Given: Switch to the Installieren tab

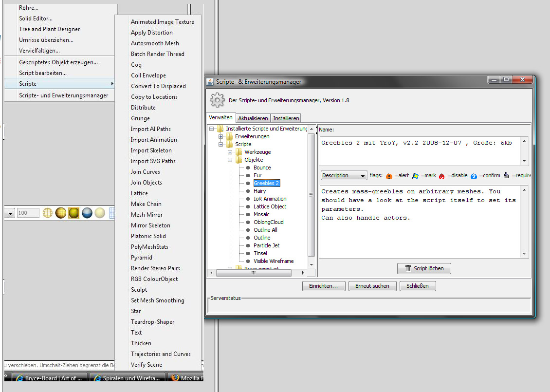Looking at the screenshot, I should click(x=286, y=118).
